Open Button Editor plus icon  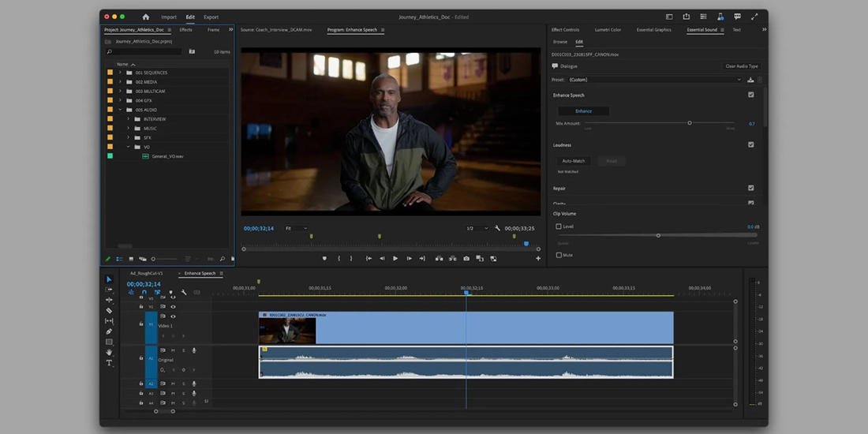pos(538,259)
